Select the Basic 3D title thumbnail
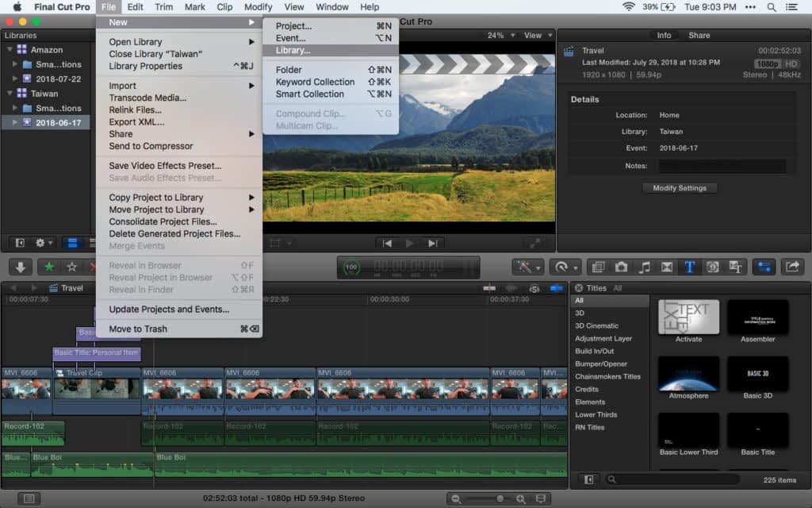 tap(757, 374)
